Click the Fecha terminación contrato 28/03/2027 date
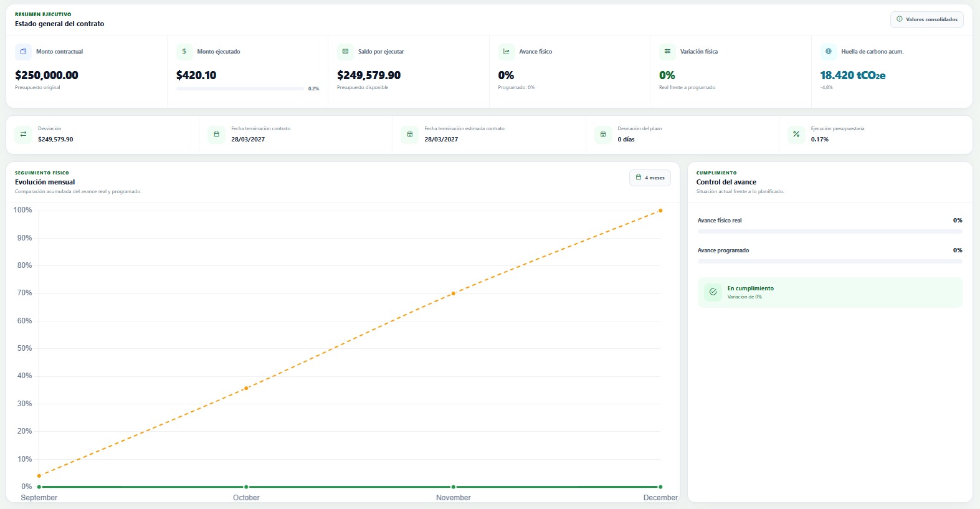 [x=248, y=140]
